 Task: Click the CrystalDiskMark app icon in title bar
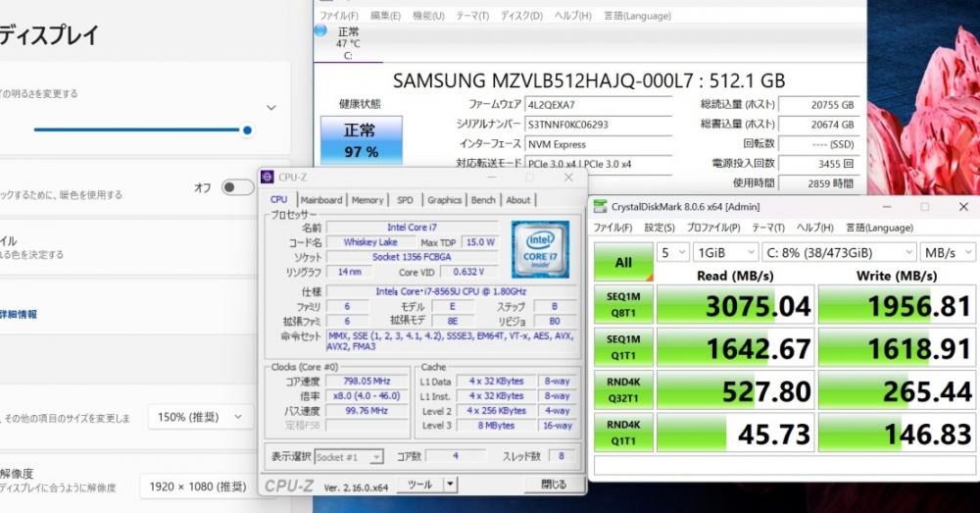(x=600, y=206)
